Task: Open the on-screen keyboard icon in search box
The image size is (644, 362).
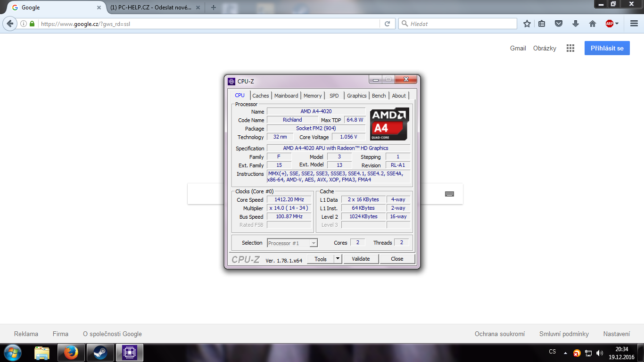Action: pyautogui.click(x=449, y=194)
